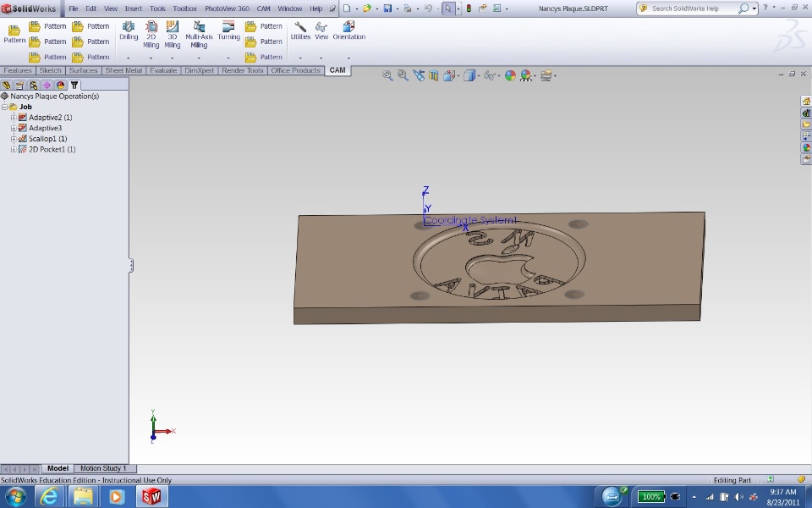Open Appearances color ball in right task pane
The width and height of the screenshot is (812, 508).
pyautogui.click(x=806, y=147)
